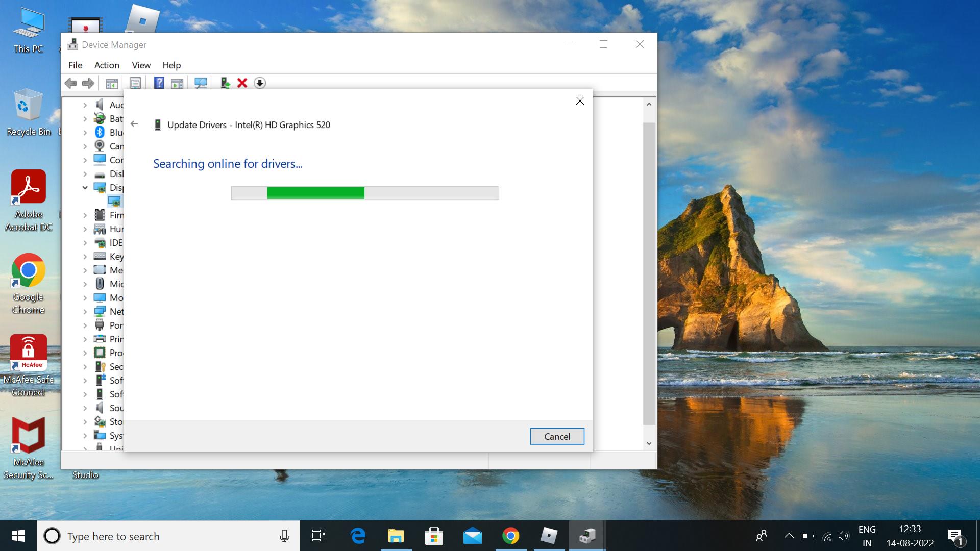Viewport: 980px width, 551px height.
Task: Toggle the Show/Hide Action Pane toolbar icon
Action: [x=177, y=83]
